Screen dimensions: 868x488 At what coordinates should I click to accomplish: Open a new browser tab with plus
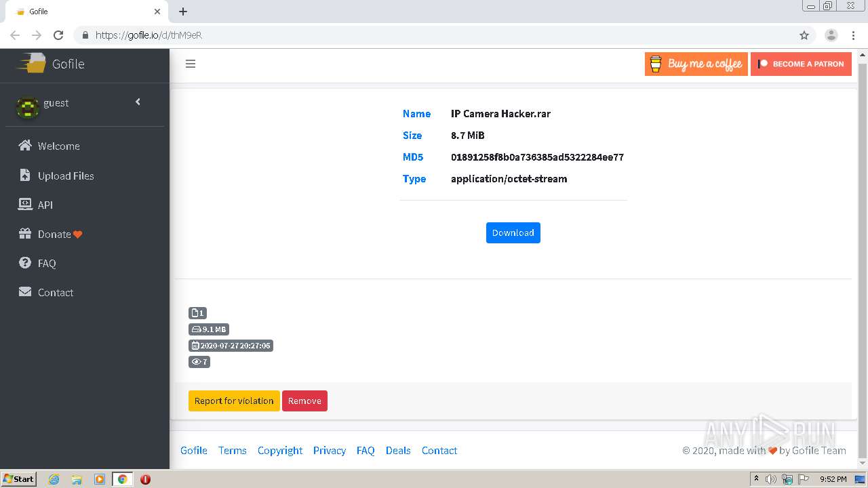pyautogui.click(x=183, y=12)
